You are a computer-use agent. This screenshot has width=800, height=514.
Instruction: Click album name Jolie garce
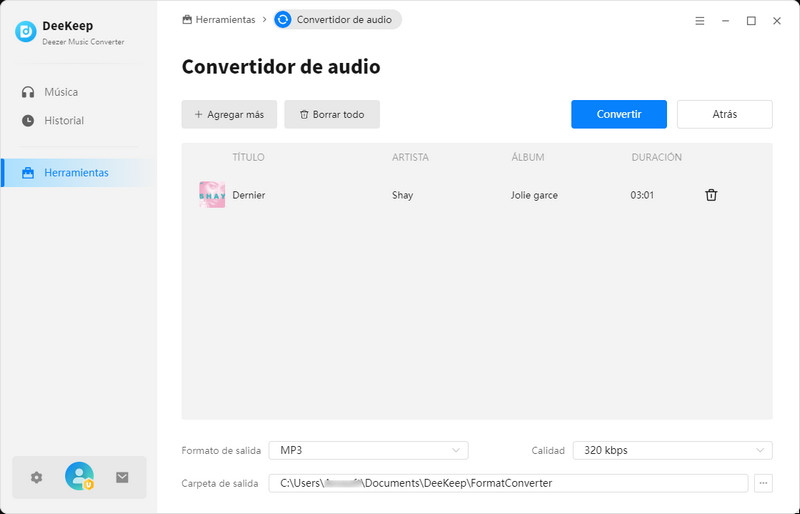(x=534, y=195)
